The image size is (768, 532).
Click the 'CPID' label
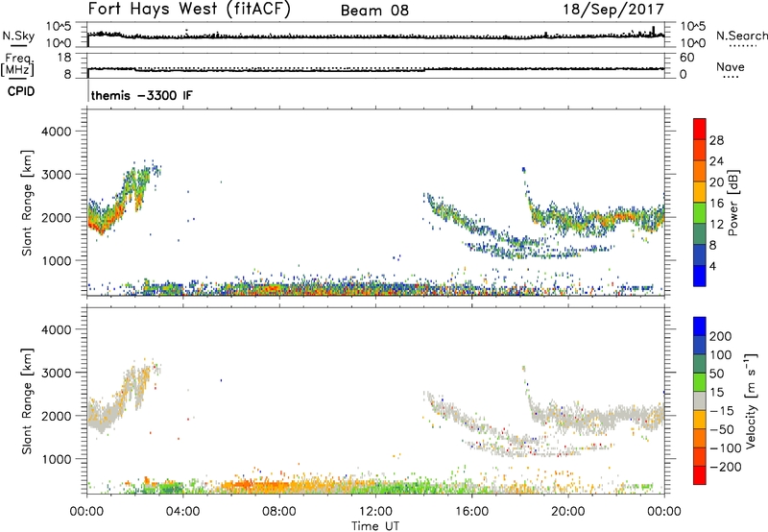(21, 91)
